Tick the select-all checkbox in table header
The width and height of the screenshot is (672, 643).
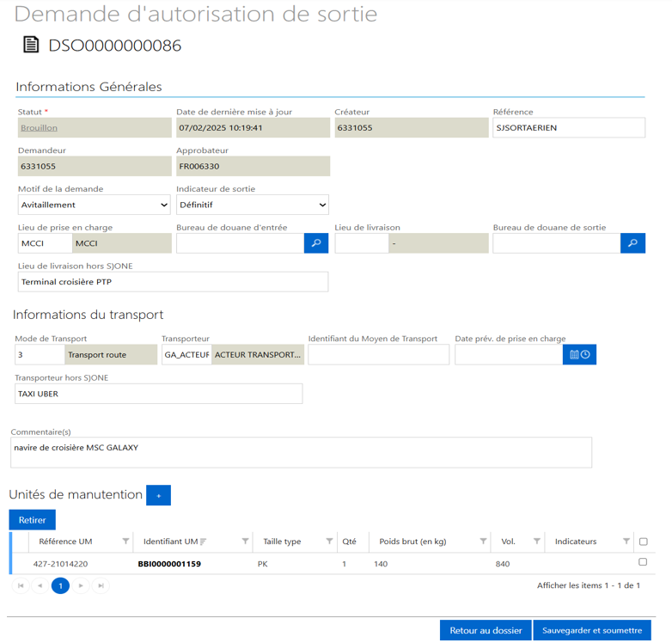644,542
